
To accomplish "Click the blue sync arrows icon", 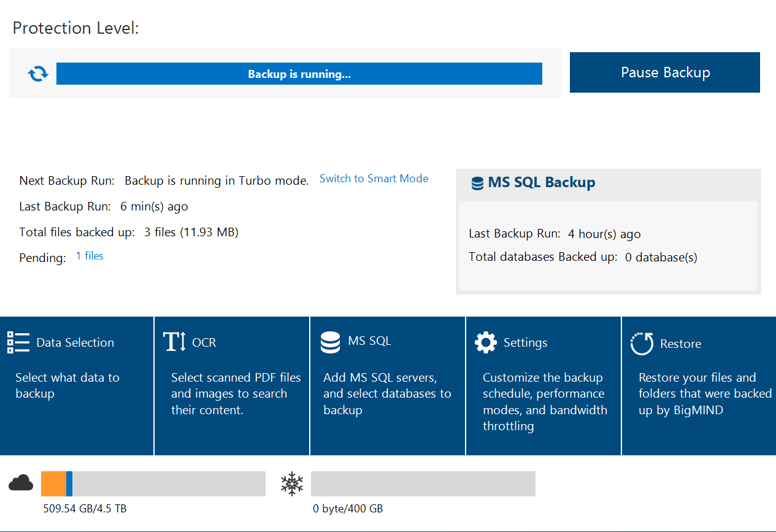I will pos(38,74).
